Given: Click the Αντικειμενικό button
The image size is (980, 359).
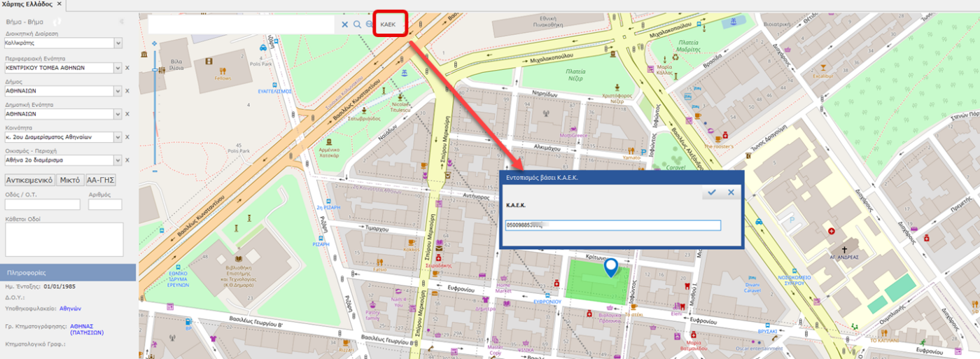Looking at the screenshot, I should coord(29,180).
